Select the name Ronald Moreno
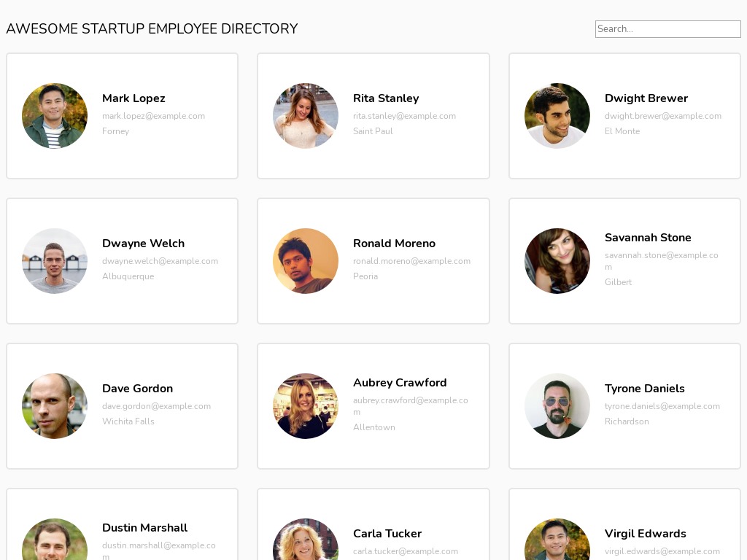Viewport: 747px width, 560px height. click(394, 244)
